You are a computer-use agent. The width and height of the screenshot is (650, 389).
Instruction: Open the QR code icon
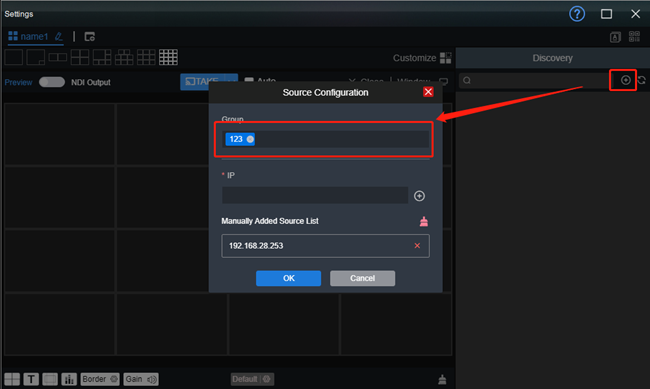(x=634, y=36)
